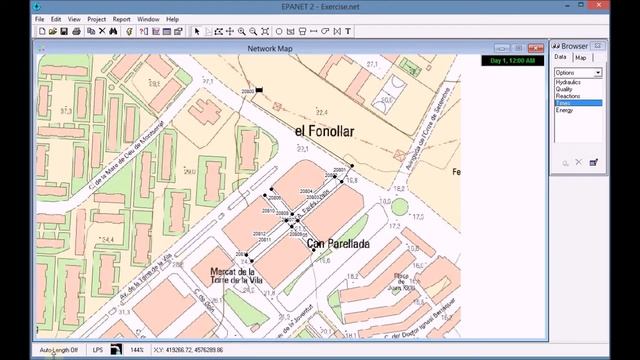Close the Browser panel with its X button

coord(598,46)
